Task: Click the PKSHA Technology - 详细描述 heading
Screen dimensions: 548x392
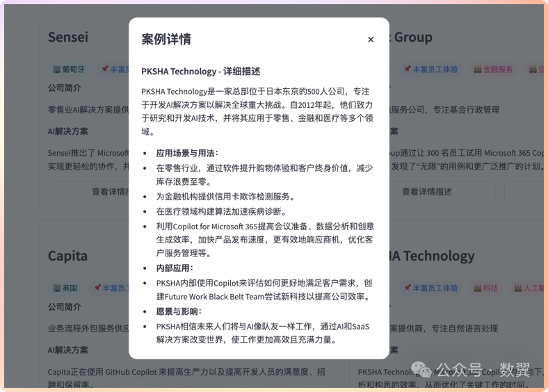Action: coord(200,72)
